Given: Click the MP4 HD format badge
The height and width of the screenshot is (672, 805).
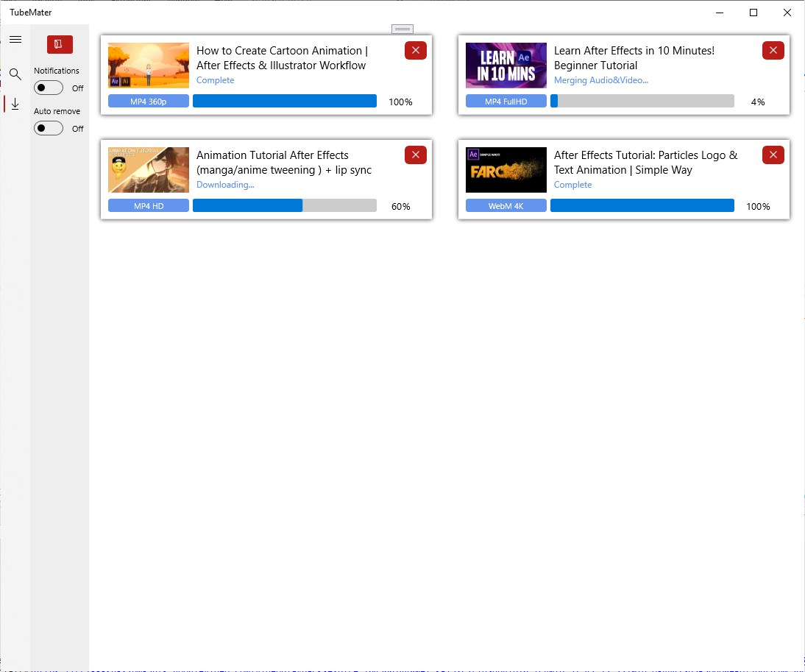Looking at the screenshot, I should click(x=149, y=206).
